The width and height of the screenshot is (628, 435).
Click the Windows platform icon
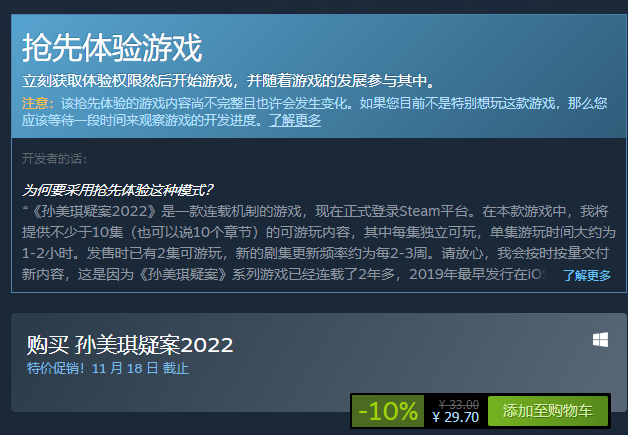[x=600, y=340]
